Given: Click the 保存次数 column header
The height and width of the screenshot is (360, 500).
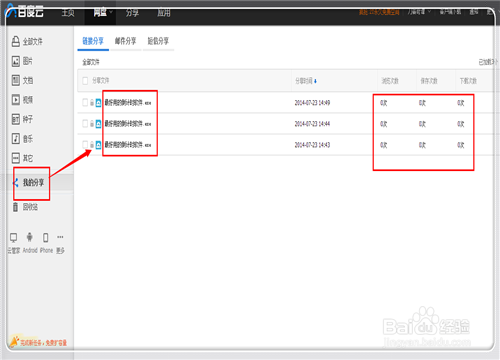Looking at the screenshot, I should tap(429, 81).
